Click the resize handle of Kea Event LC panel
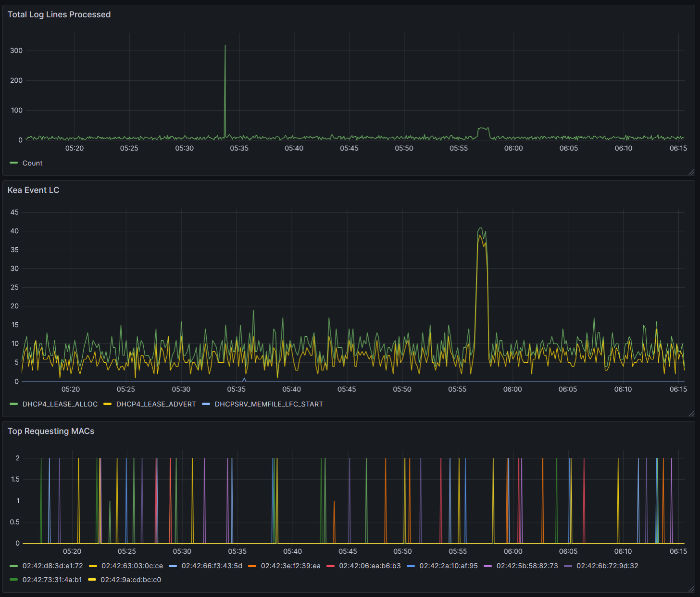This screenshot has width=700, height=597. coord(691,413)
